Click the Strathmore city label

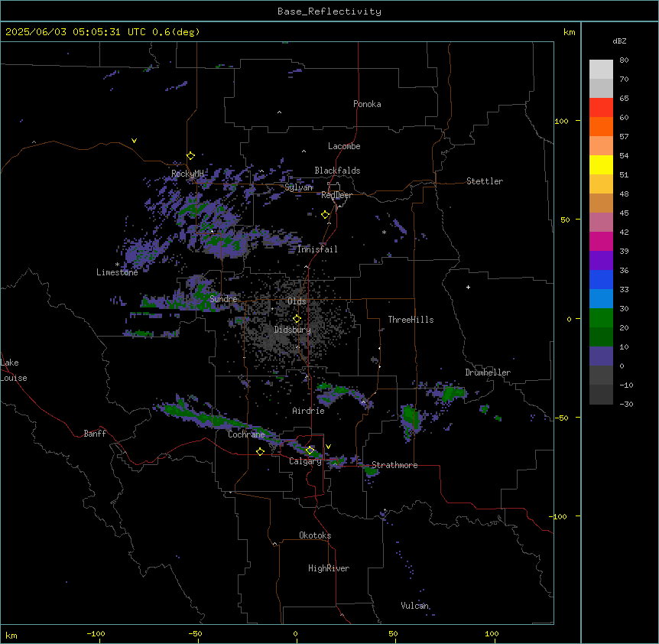(394, 465)
